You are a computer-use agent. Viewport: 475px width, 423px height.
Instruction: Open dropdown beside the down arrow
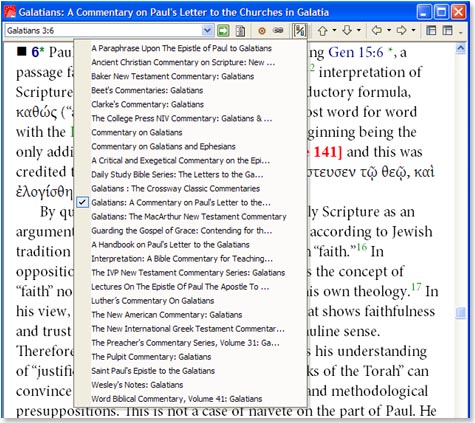tap(359, 30)
